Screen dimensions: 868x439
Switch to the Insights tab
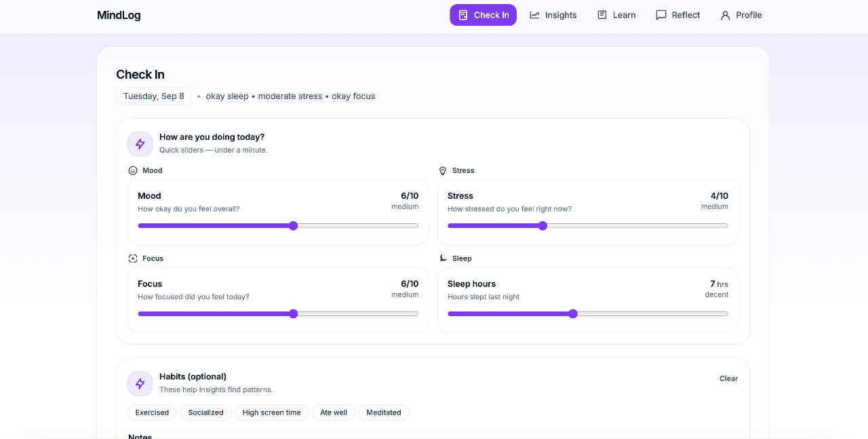[x=553, y=15]
